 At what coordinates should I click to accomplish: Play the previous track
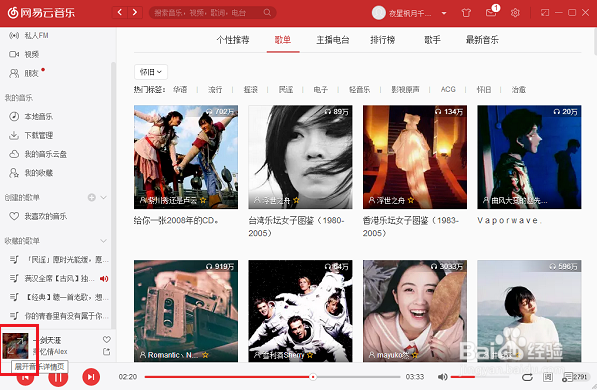25,377
